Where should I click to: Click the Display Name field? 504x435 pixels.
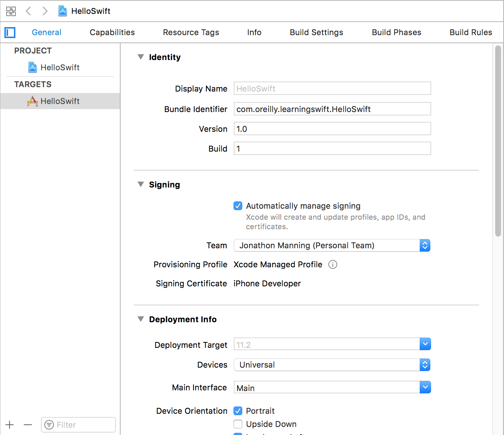point(332,88)
